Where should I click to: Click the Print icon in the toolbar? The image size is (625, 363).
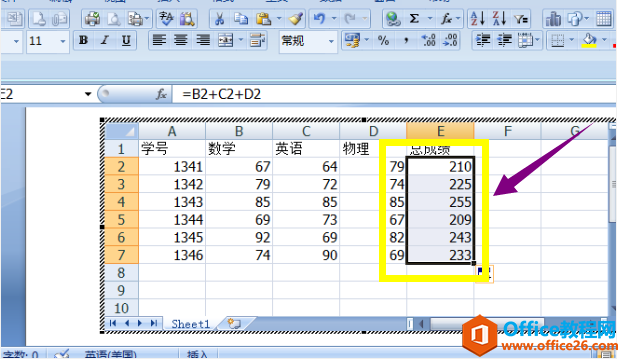click(92, 19)
